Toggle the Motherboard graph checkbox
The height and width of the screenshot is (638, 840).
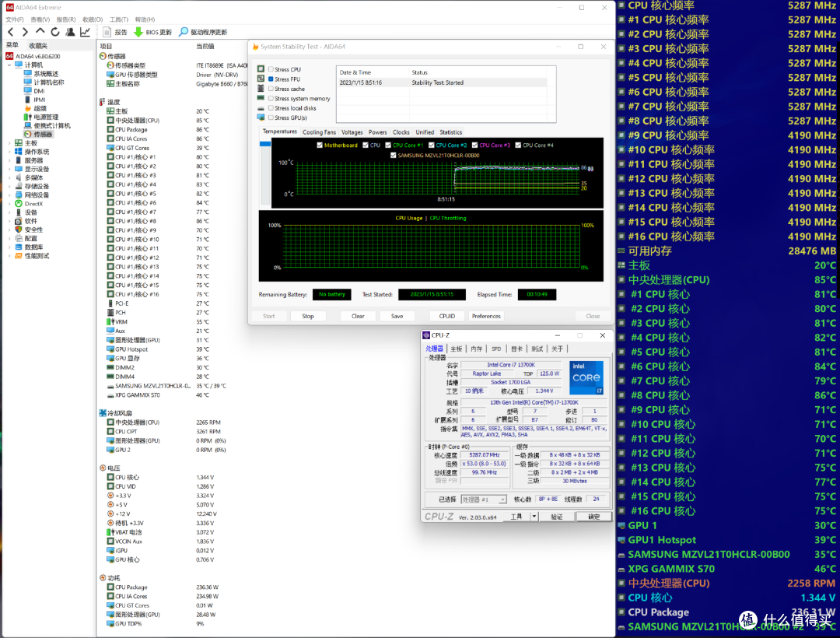pos(320,145)
